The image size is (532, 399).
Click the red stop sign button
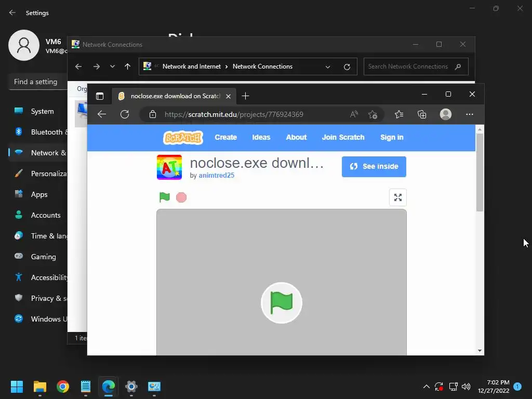(181, 197)
